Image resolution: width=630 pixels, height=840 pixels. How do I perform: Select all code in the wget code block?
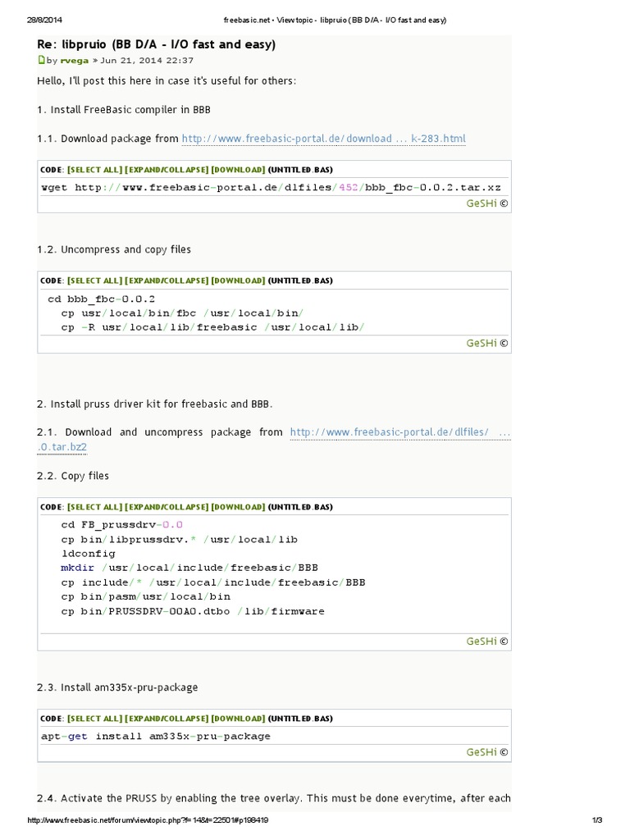point(94,170)
